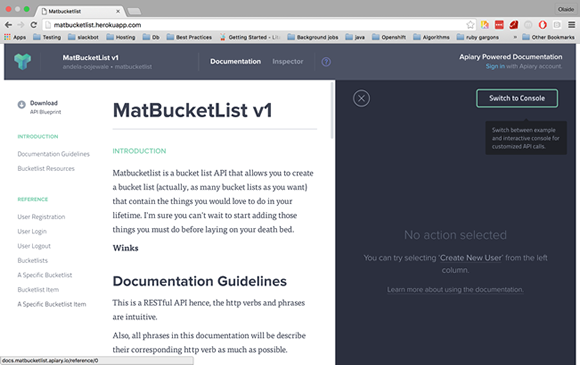Click the Olaide profile button
Image resolution: width=580 pixels, height=365 pixels.
click(566, 9)
